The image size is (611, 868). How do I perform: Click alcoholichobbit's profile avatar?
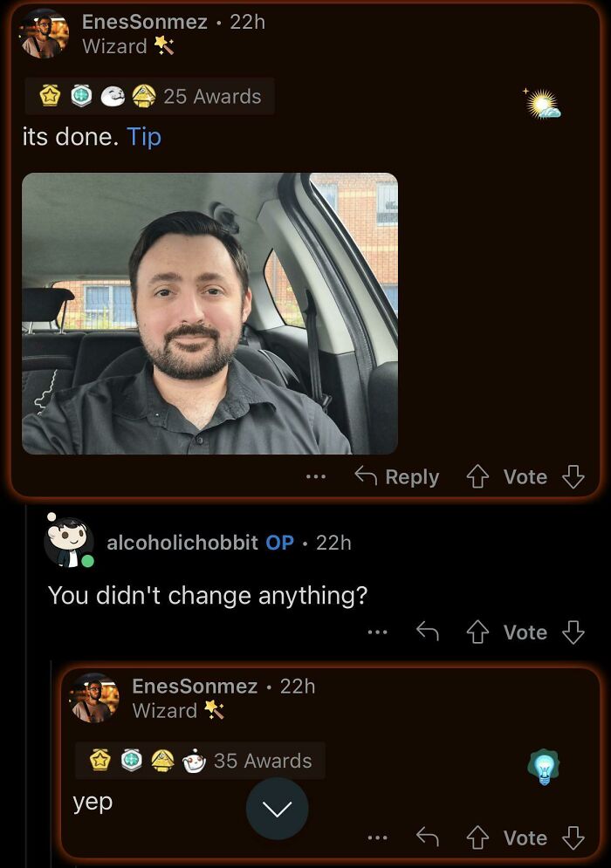[x=67, y=543]
